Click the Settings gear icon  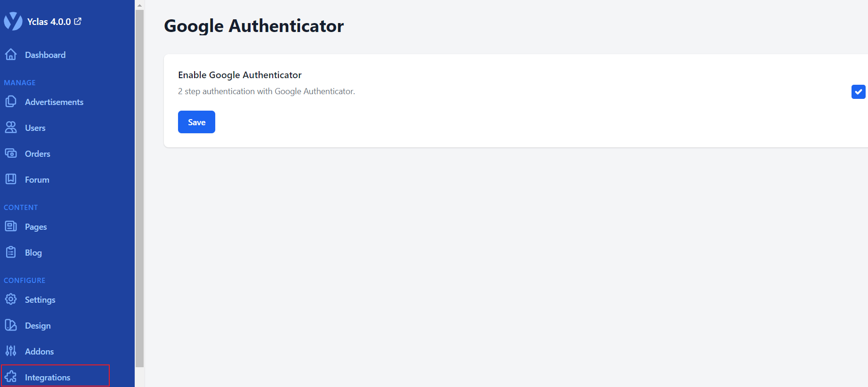coord(11,299)
